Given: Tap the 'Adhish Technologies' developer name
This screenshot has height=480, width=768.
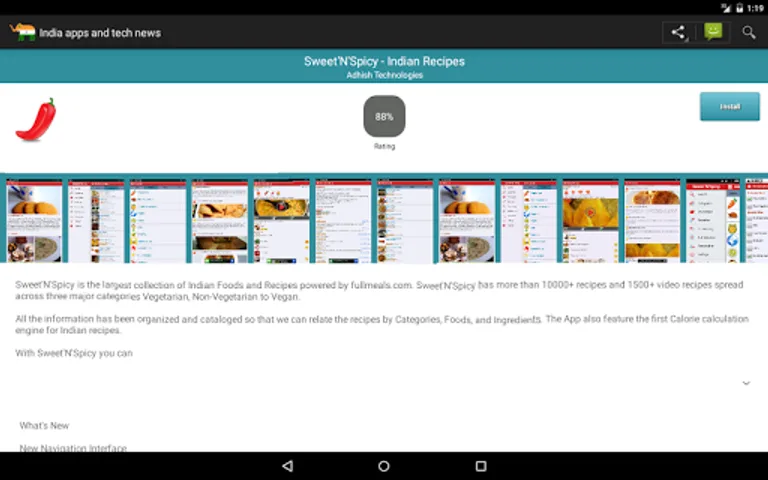Looking at the screenshot, I should (x=384, y=75).
